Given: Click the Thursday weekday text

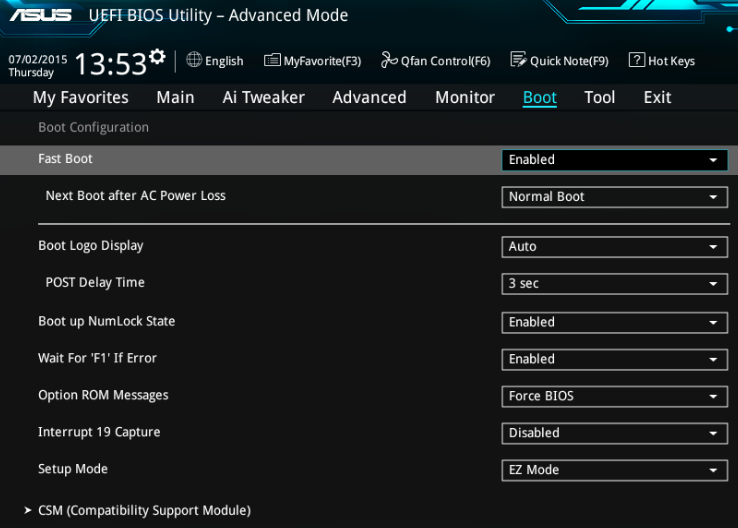Looking at the screenshot, I should [31, 72].
